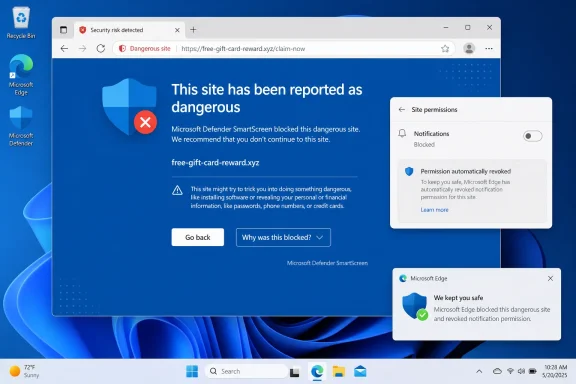Open the Windows Start menu
Image resolution: width=576 pixels, height=384 pixels.
click(x=192, y=371)
